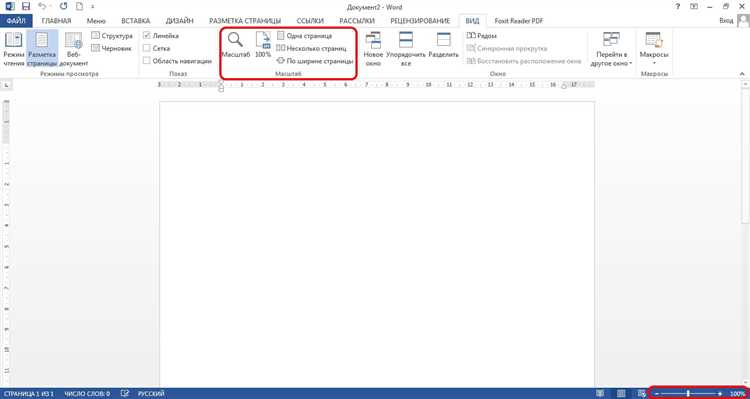The image size is (750, 399).
Task: Click СТРАНИЦА 1 ИЗ 1 in status bar
Action: (x=29, y=394)
